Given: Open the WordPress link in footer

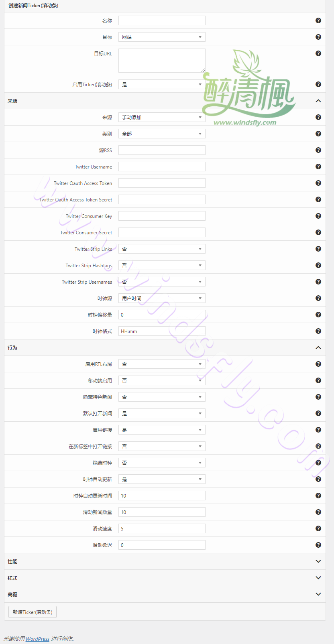Looking at the screenshot, I should [37, 639].
